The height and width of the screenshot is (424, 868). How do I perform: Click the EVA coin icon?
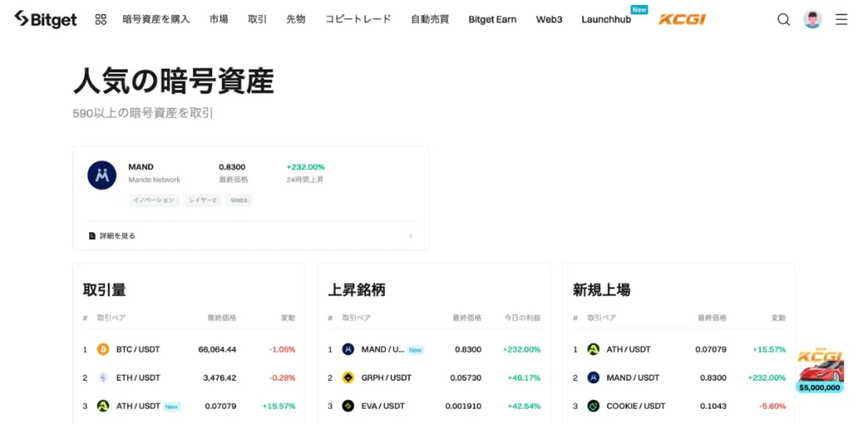pos(348,405)
